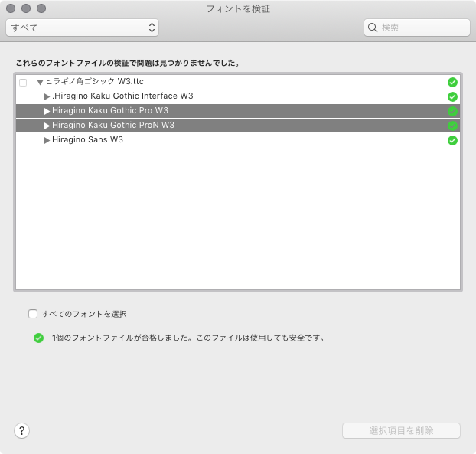Expand Hiragino Sans W3 disclosure triangle
This screenshot has width=476, height=454.
click(x=47, y=140)
